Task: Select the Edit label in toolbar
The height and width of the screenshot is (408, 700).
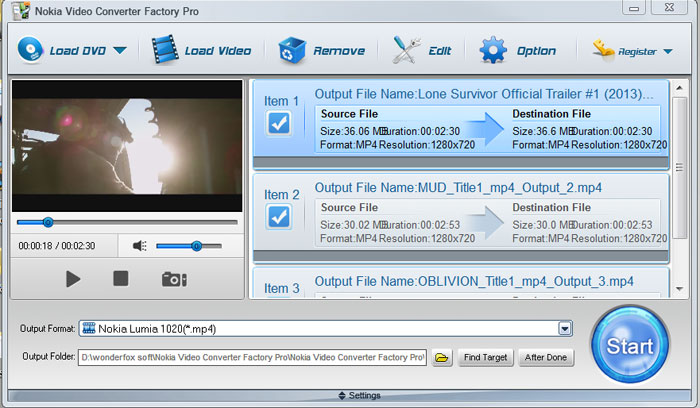Action: click(440, 51)
